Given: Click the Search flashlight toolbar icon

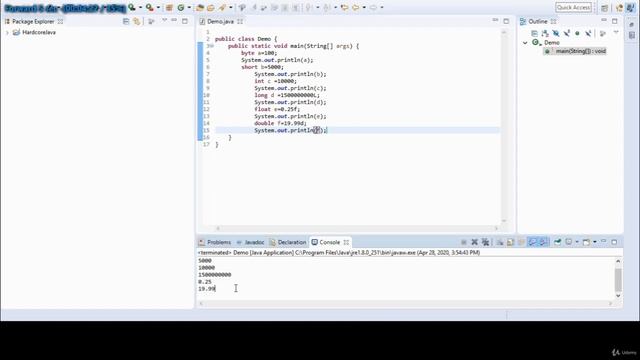Looking at the screenshot, I should (x=222, y=7).
